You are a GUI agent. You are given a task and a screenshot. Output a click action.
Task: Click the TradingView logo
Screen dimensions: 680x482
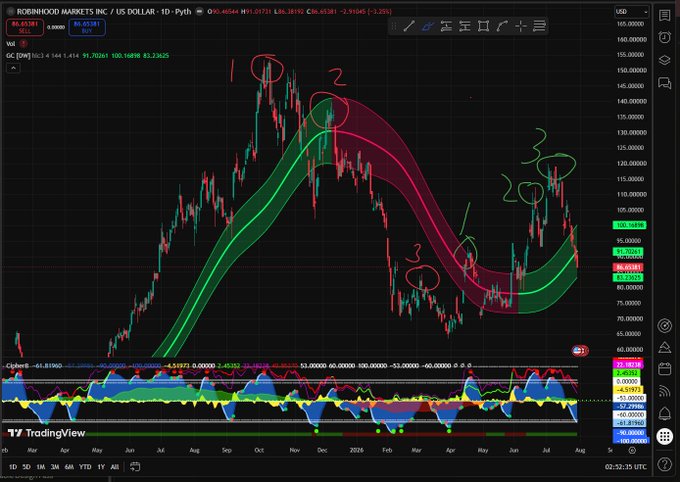pyautogui.click(x=46, y=433)
